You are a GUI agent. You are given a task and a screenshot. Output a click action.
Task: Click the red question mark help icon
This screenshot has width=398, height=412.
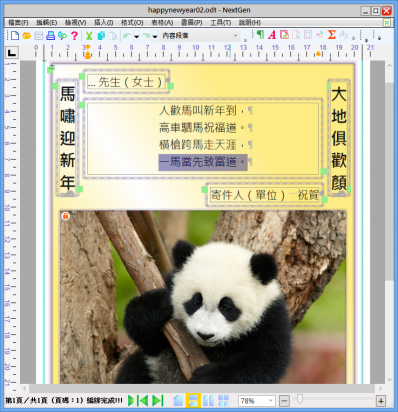[74, 35]
